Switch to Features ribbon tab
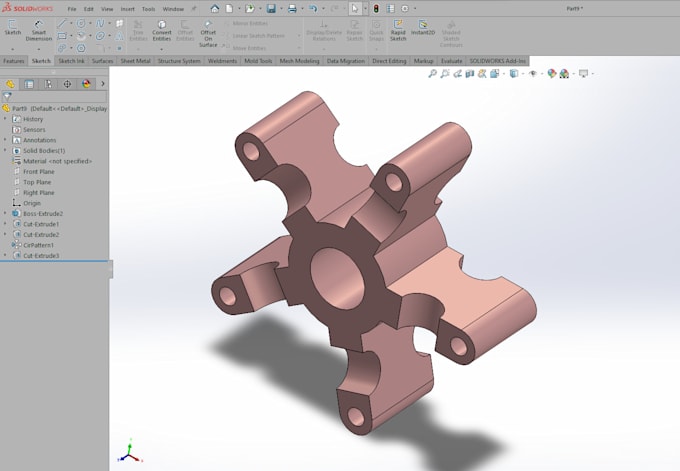The width and height of the screenshot is (680, 471). [14, 61]
